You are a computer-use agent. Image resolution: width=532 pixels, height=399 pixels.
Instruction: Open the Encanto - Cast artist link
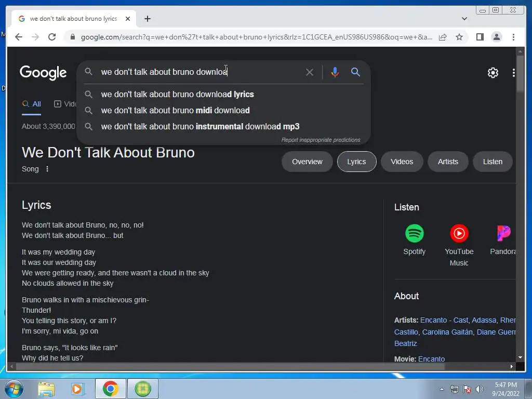444,320
